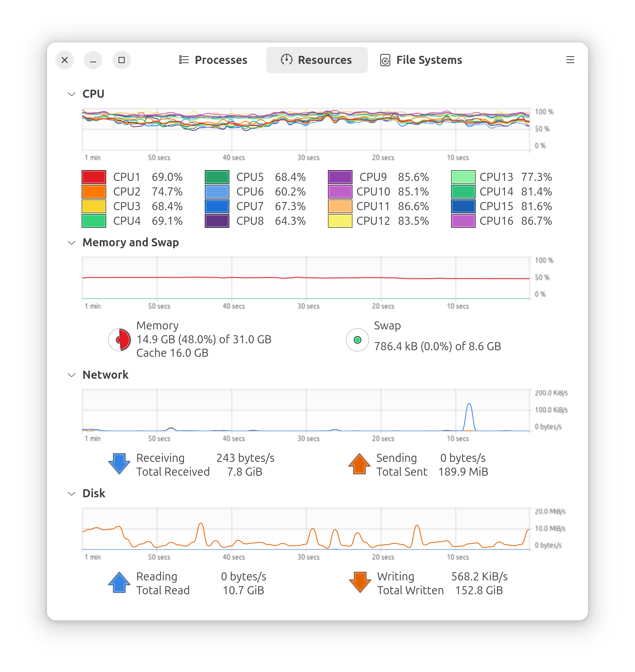
Task: Click the Swap usage circle icon
Action: click(x=357, y=340)
